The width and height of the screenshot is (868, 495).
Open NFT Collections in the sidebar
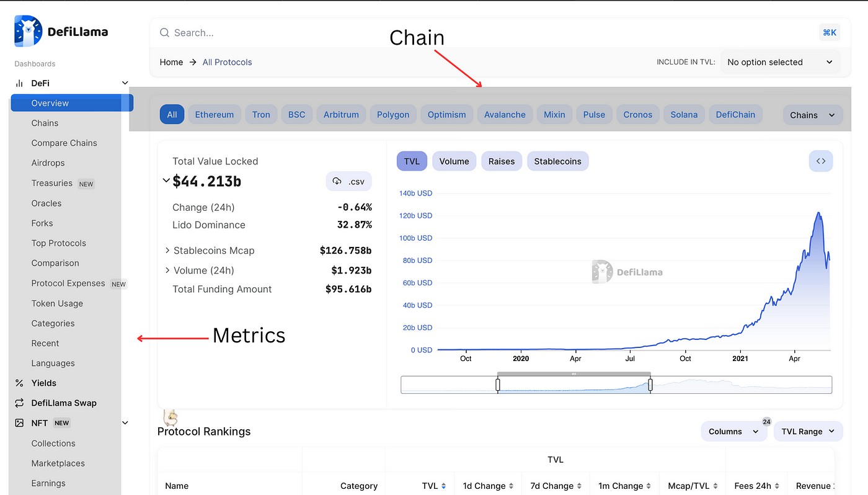pos(53,443)
